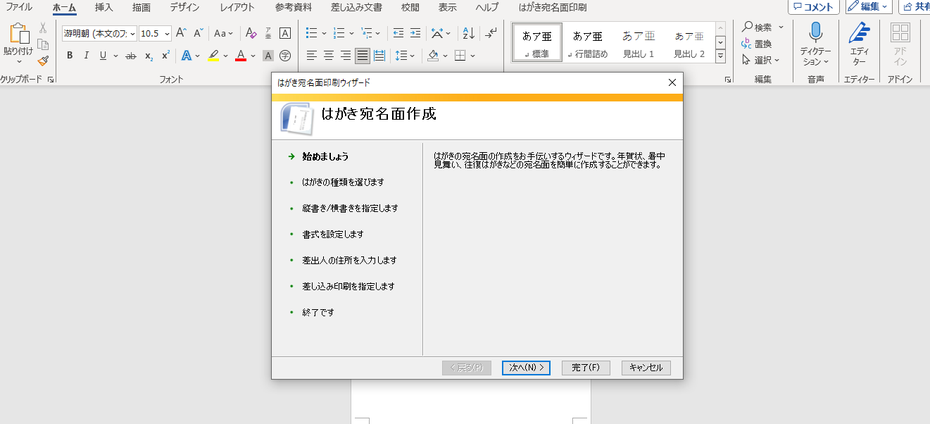Click キャンセル in the wizard

tap(646, 368)
